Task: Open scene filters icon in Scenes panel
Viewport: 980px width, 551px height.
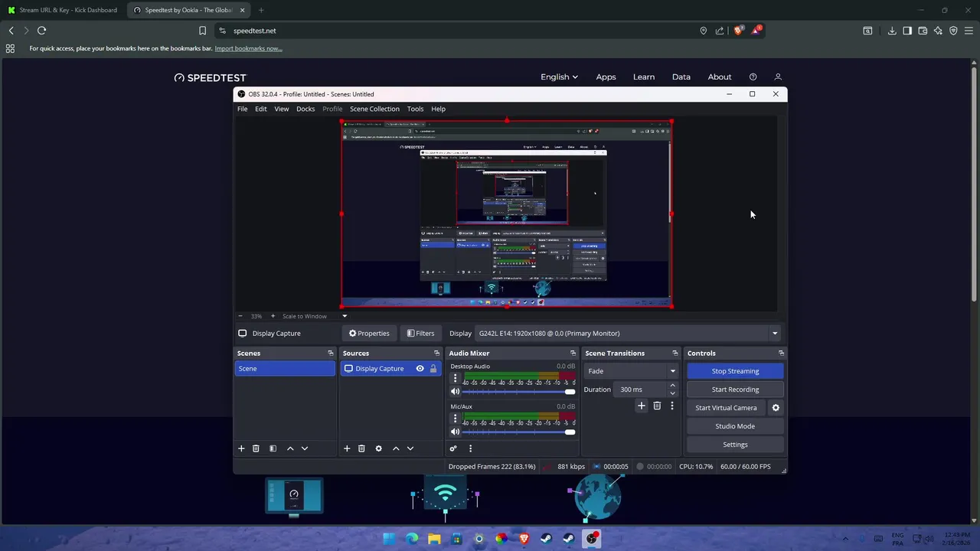Action: [x=273, y=448]
